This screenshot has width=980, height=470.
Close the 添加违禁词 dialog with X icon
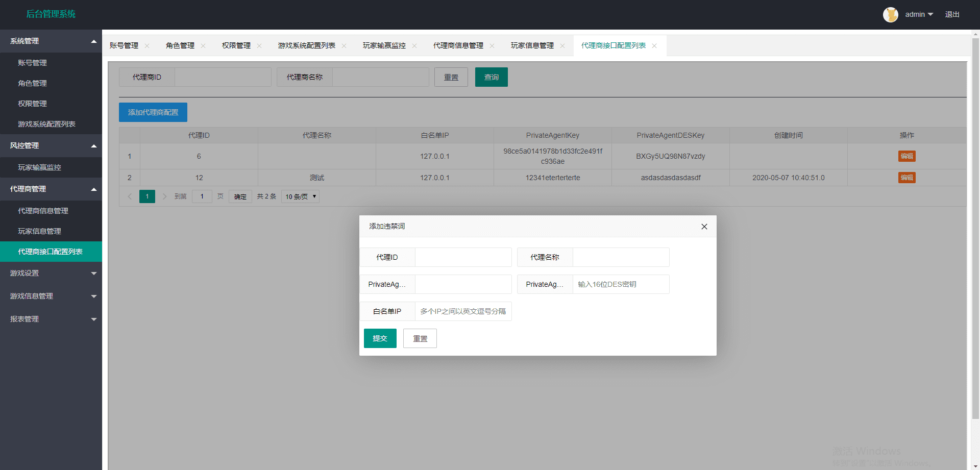click(x=704, y=227)
